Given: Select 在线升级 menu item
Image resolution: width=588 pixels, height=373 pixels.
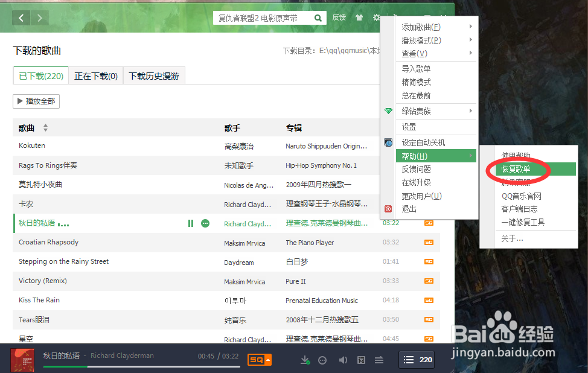Looking at the screenshot, I should pos(436,182).
